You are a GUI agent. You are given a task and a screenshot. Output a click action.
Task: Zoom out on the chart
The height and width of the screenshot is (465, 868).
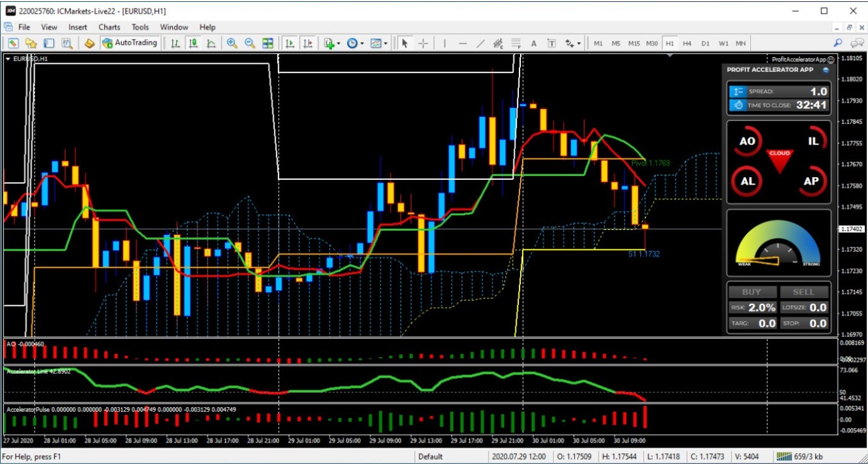point(250,43)
